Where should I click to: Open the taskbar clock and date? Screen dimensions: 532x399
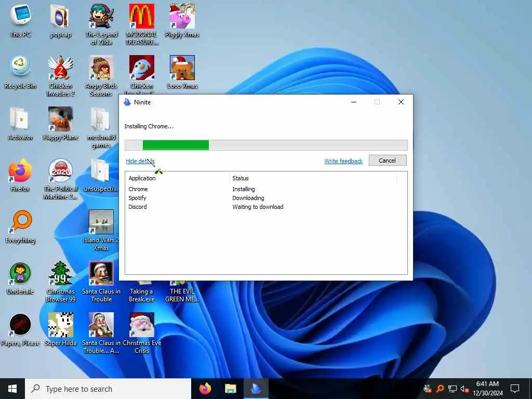pos(488,389)
